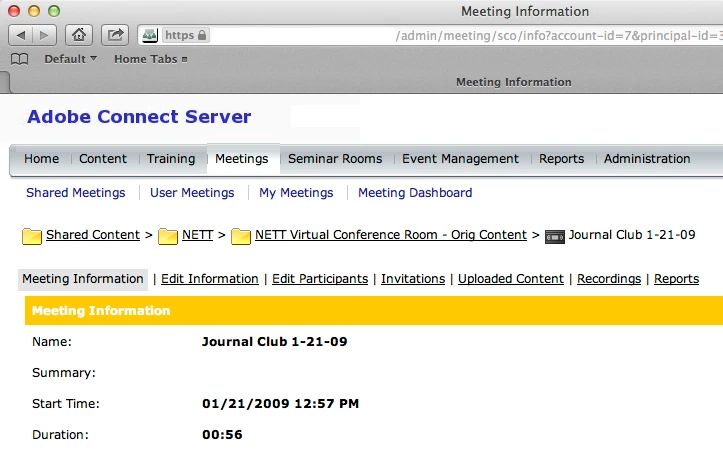The height and width of the screenshot is (453, 723).
Task: Open the Home Tabs bookmark menu
Action: (x=151, y=59)
